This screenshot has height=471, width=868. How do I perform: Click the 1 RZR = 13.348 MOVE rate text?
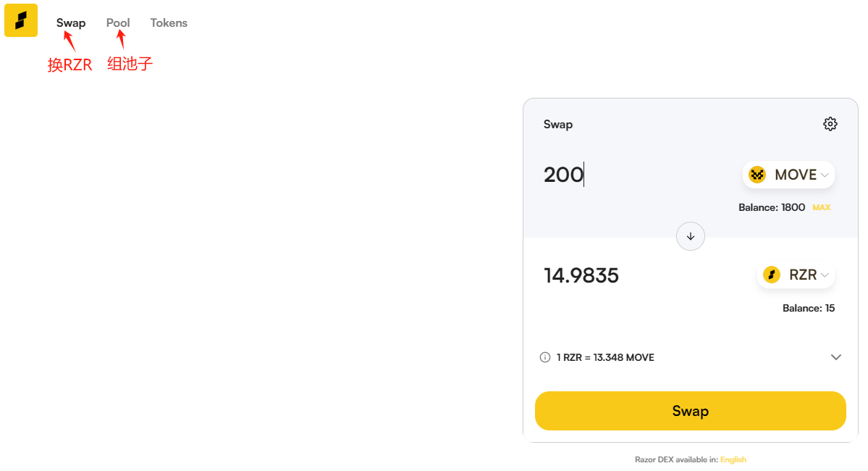[605, 357]
